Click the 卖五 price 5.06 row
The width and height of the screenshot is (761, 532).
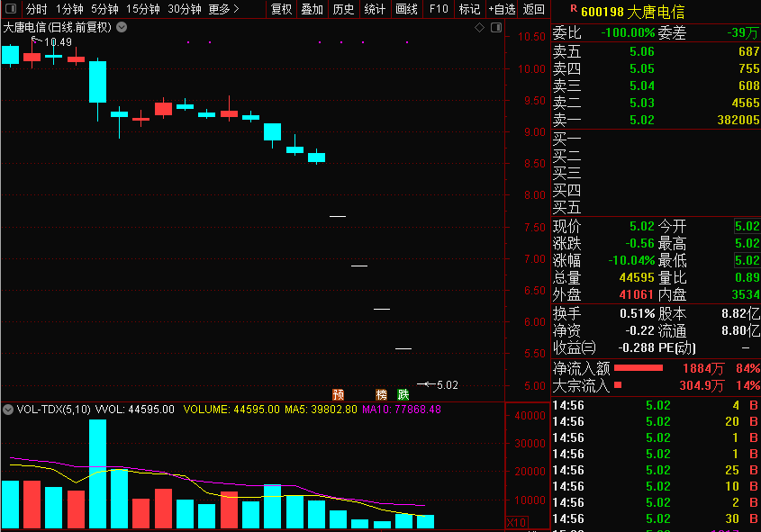pos(657,51)
